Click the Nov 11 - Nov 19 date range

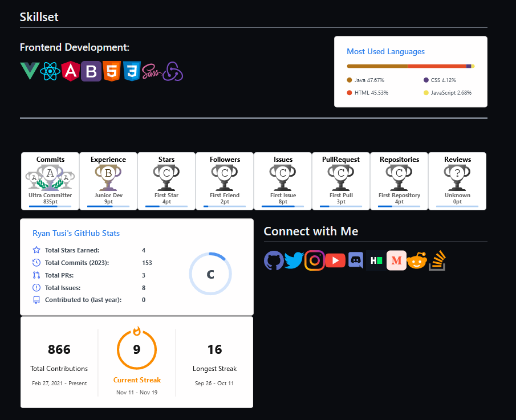tap(137, 393)
